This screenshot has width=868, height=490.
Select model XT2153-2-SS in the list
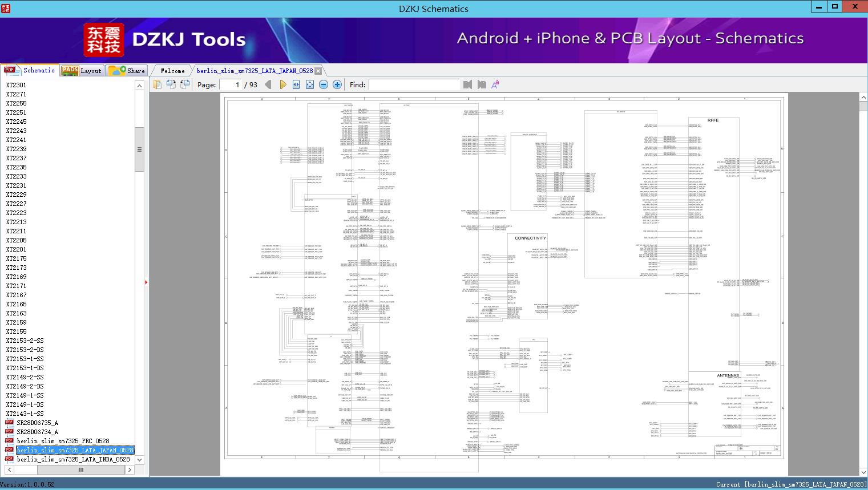click(x=25, y=341)
